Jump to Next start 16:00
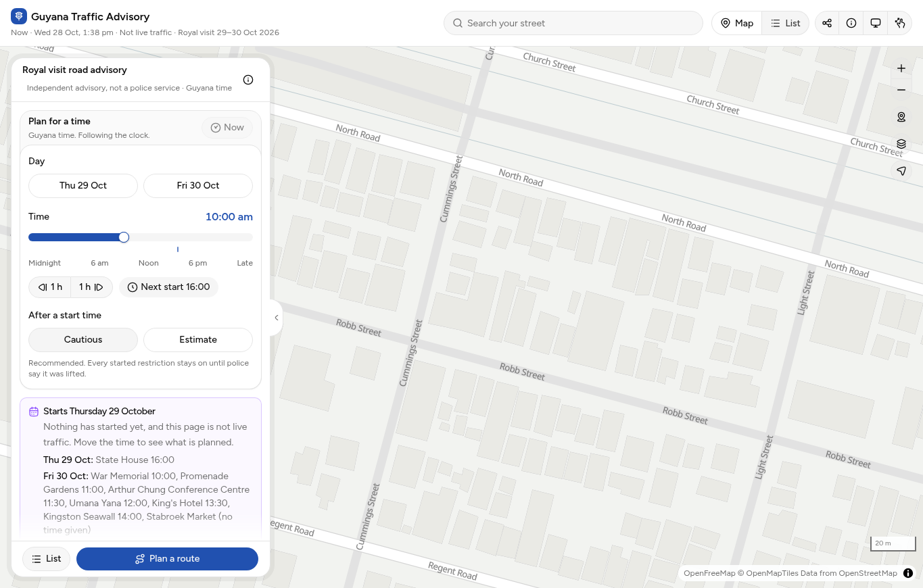The width and height of the screenshot is (923, 588). pos(168,287)
